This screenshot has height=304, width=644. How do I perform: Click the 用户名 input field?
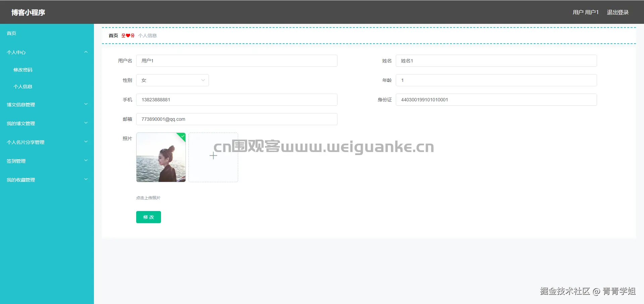pos(237,61)
